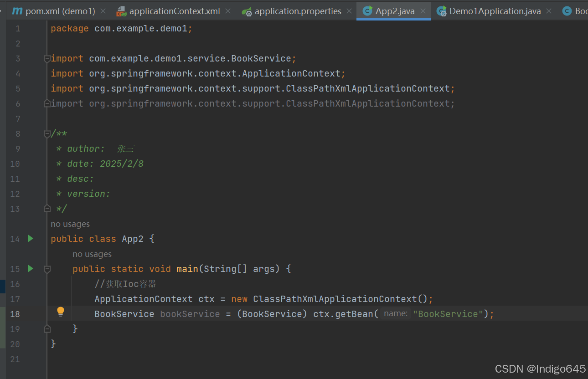Click the Spring Boot icon on Demo1Application.java tab
The image size is (588, 379).
point(441,10)
